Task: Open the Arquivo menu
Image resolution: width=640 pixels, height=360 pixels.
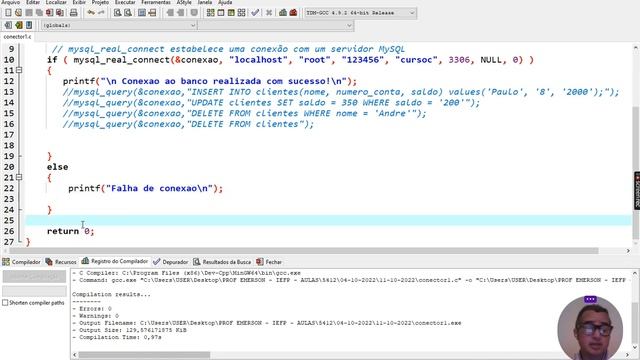Action: pos(10,2)
